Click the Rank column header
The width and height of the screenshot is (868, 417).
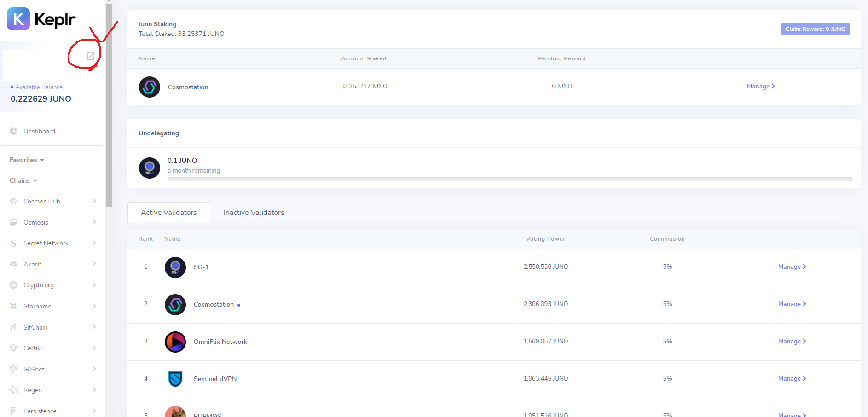(x=145, y=239)
